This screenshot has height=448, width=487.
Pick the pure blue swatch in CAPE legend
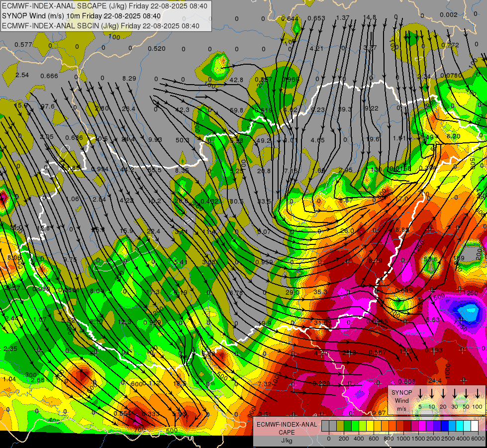pyautogui.click(x=444, y=426)
